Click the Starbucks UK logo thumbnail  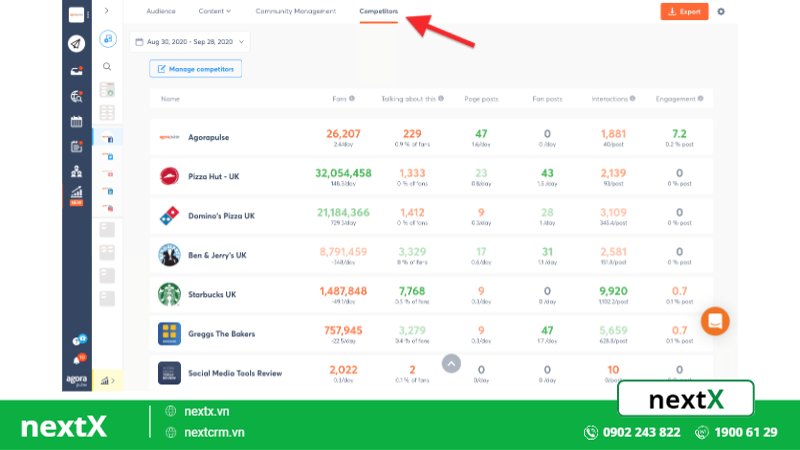[169, 294]
